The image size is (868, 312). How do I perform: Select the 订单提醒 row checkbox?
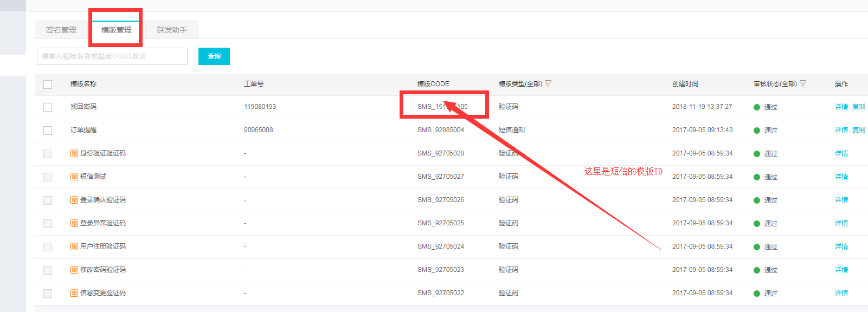(x=48, y=131)
